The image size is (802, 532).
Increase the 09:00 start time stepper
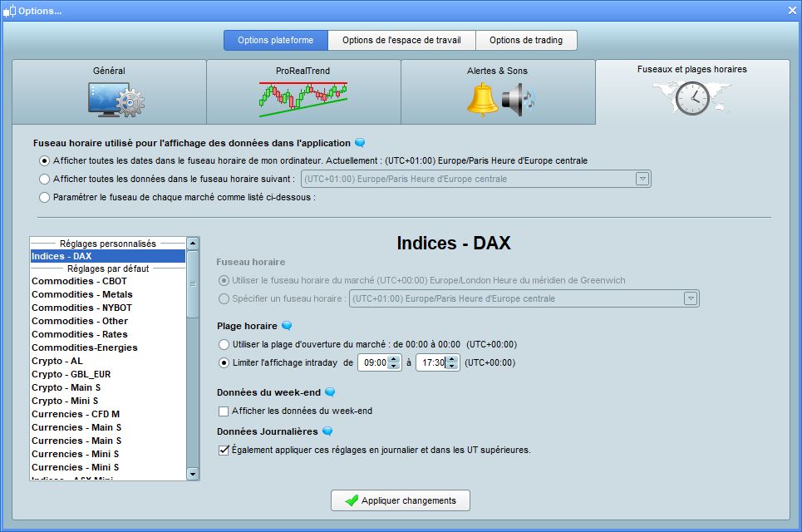pos(393,359)
